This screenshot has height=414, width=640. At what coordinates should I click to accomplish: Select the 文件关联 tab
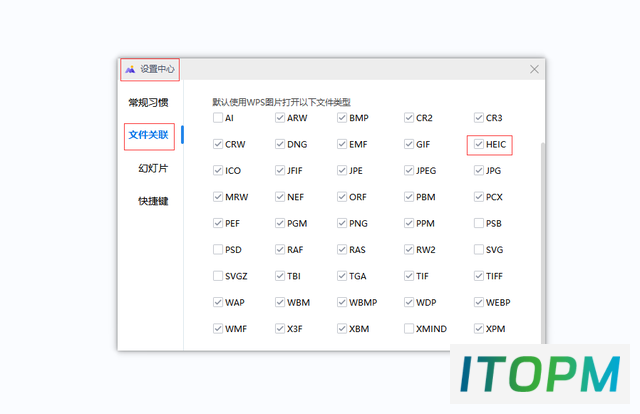[x=149, y=135]
